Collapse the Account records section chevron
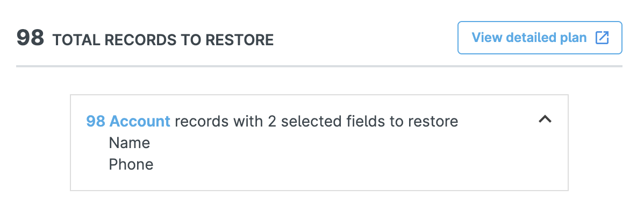The height and width of the screenshot is (210, 644). (x=545, y=120)
